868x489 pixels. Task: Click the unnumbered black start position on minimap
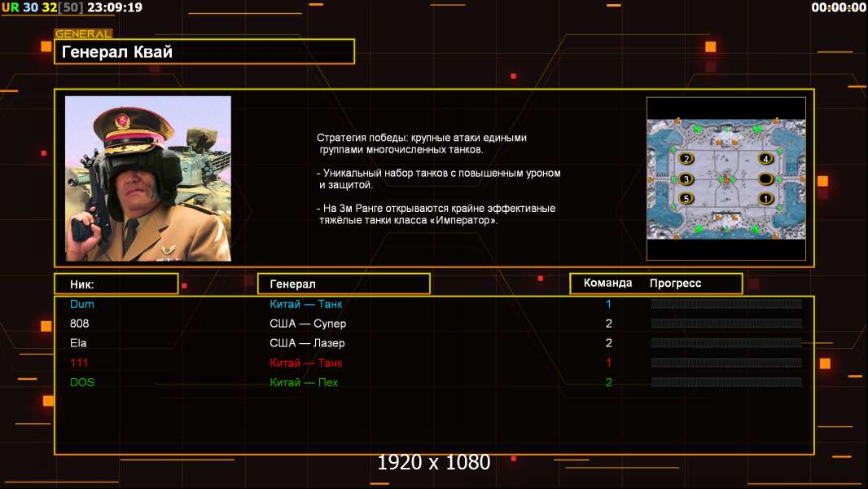point(765,178)
